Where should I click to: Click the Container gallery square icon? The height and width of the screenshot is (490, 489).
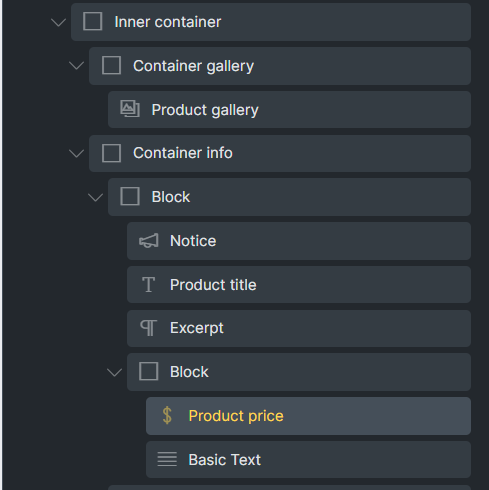111,65
